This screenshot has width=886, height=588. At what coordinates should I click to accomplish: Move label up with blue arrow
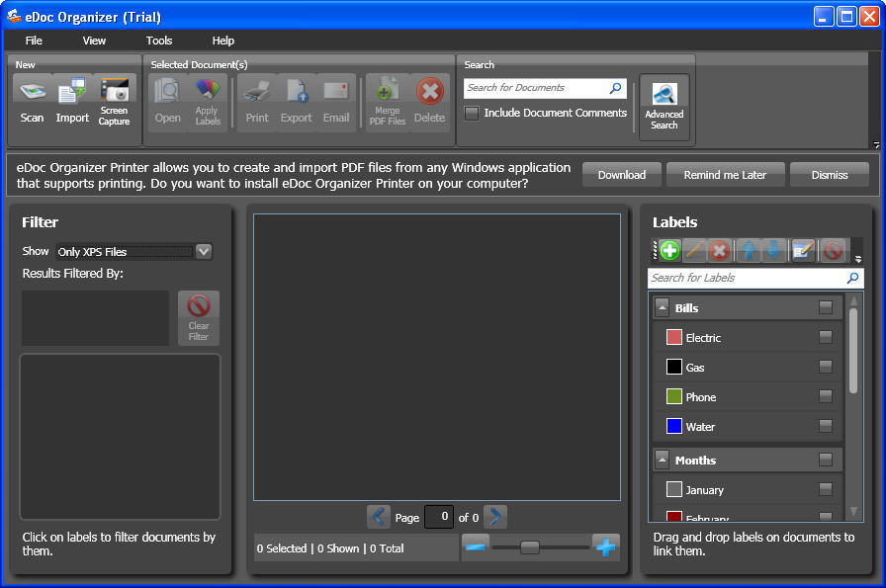[x=750, y=250]
